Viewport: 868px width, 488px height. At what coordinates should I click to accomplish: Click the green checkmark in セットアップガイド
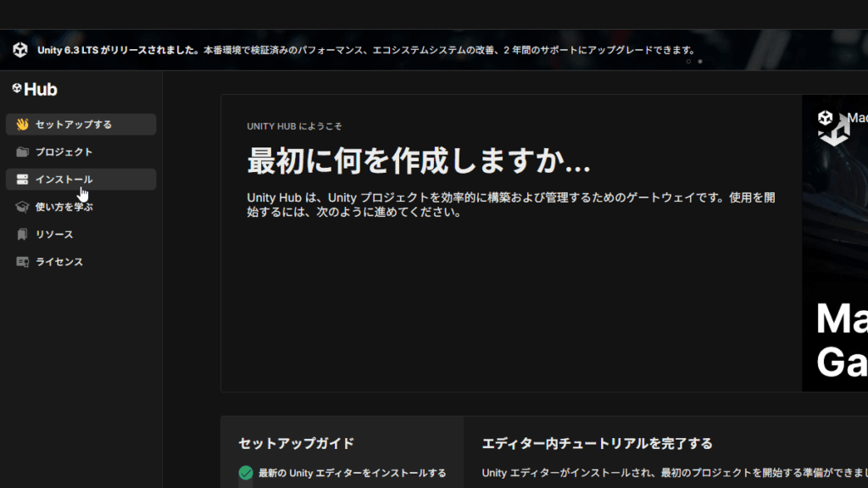tap(246, 473)
